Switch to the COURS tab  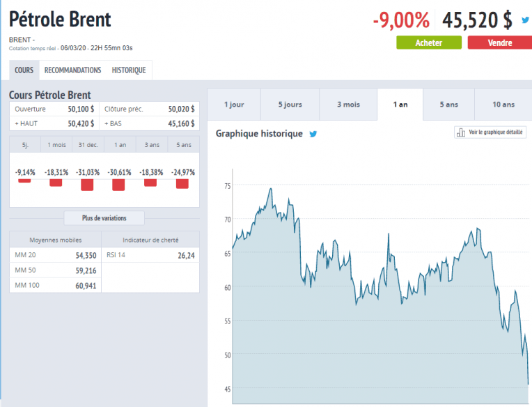[24, 70]
